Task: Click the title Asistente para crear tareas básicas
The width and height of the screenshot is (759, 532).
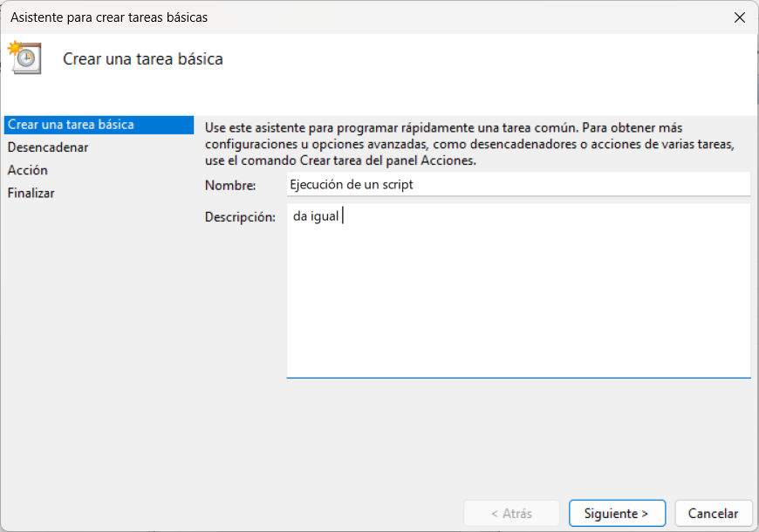Action: coord(115,17)
